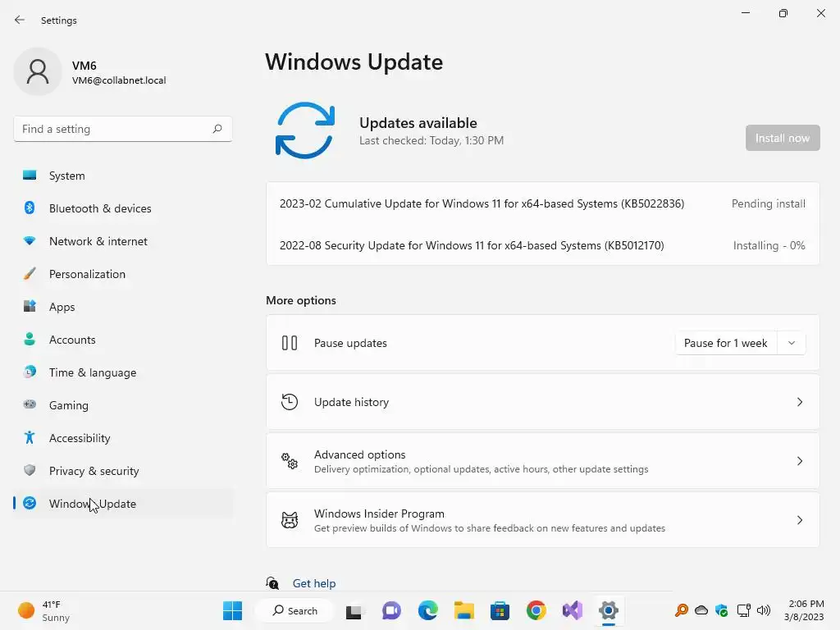Open Windows Insider Program via its chevron
The width and height of the screenshot is (840, 630).
click(x=799, y=519)
